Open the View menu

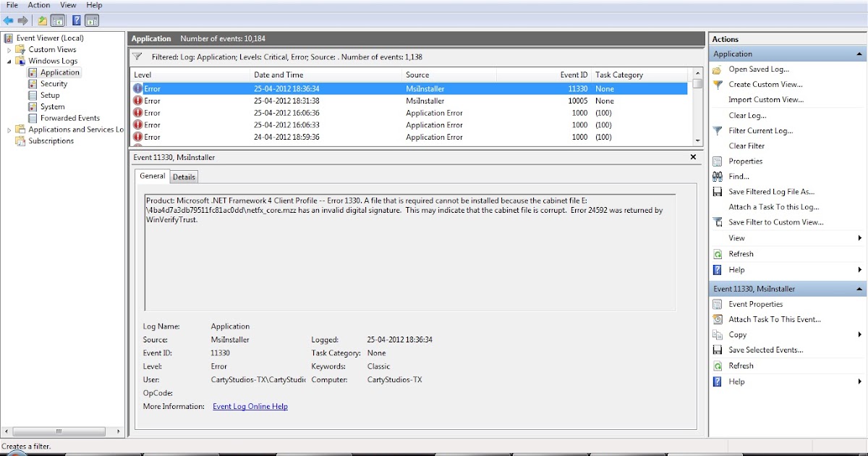point(68,5)
